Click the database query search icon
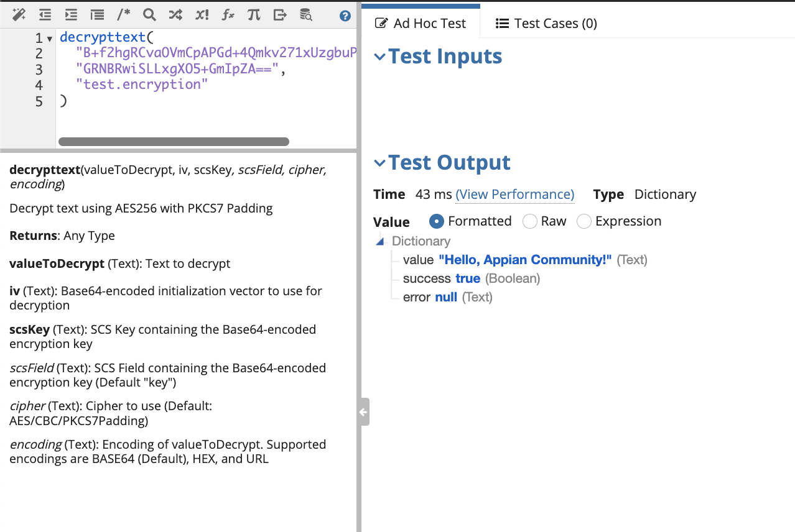795x532 pixels. [x=305, y=15]
